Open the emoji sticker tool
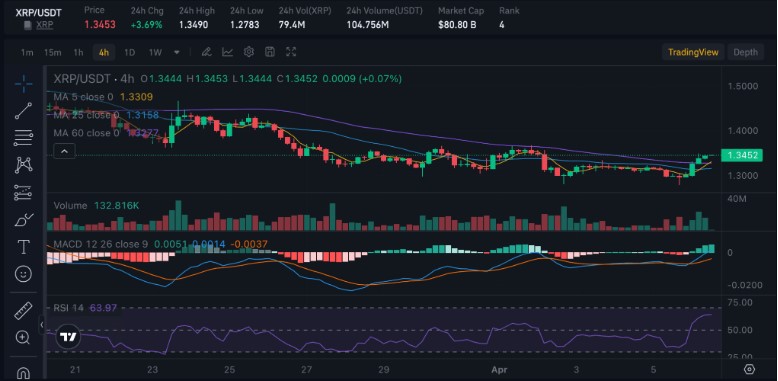The width and height of the screenshot is (778, 381). [x=23, y=274]
